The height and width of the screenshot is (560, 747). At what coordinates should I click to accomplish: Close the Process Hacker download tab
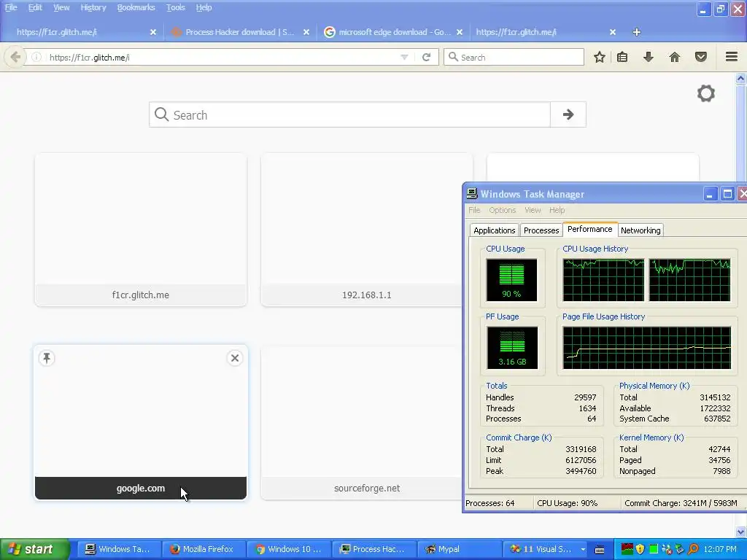tap(306, 32)
